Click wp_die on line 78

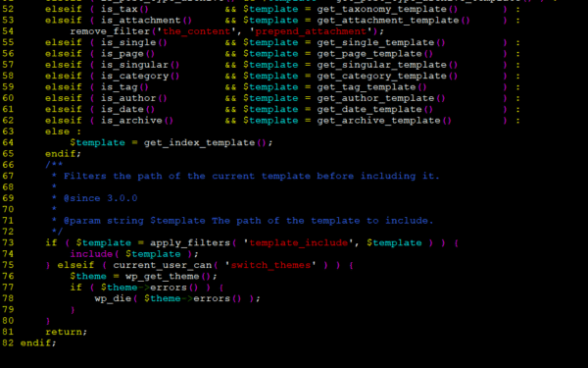click(113, 298)
